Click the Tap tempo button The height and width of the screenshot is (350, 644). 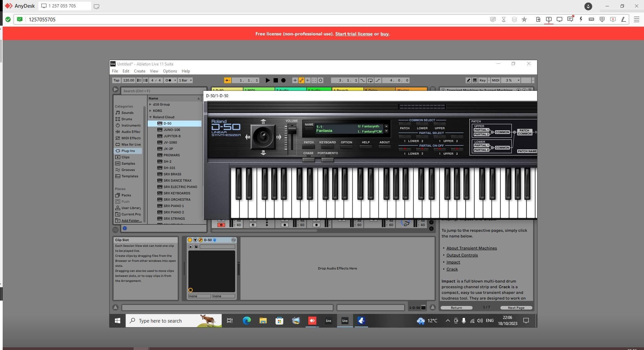(116, 80)
